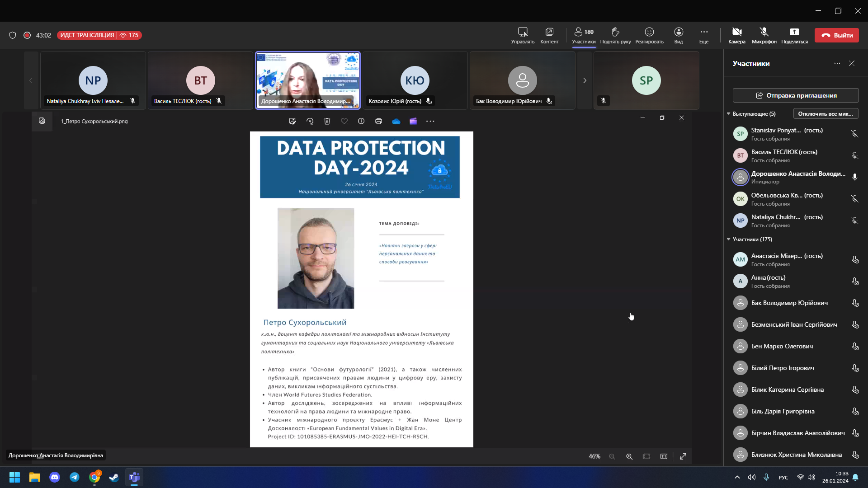Open Telegram from the taskbar
Image resolution: width=868 pixels, height=488 pixels.
(75, 477)
